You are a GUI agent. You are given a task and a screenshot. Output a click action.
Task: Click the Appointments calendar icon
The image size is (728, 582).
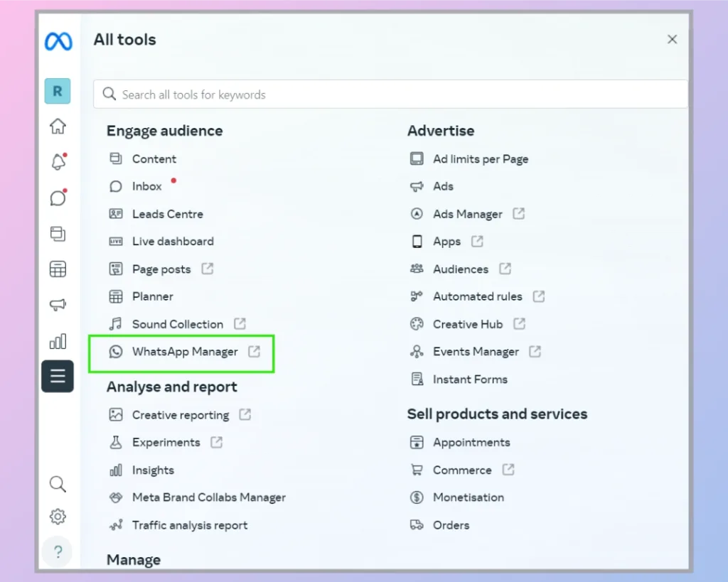[x=417, y=442]
